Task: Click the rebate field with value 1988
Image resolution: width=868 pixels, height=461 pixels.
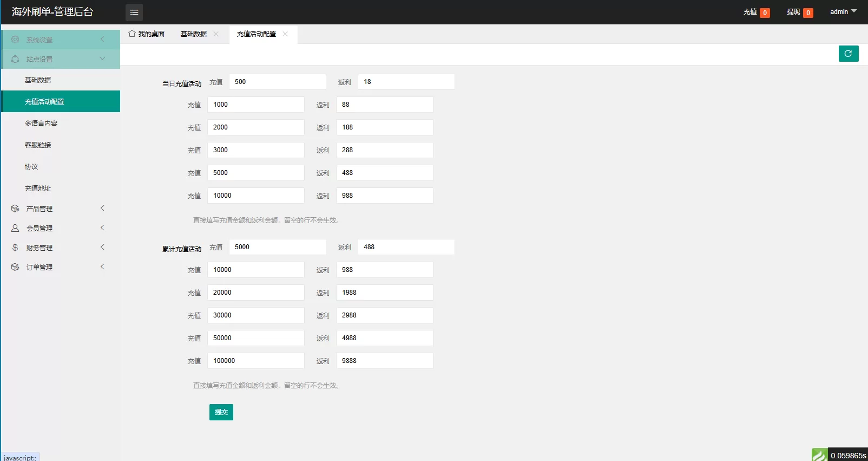Action: [385, 293]
